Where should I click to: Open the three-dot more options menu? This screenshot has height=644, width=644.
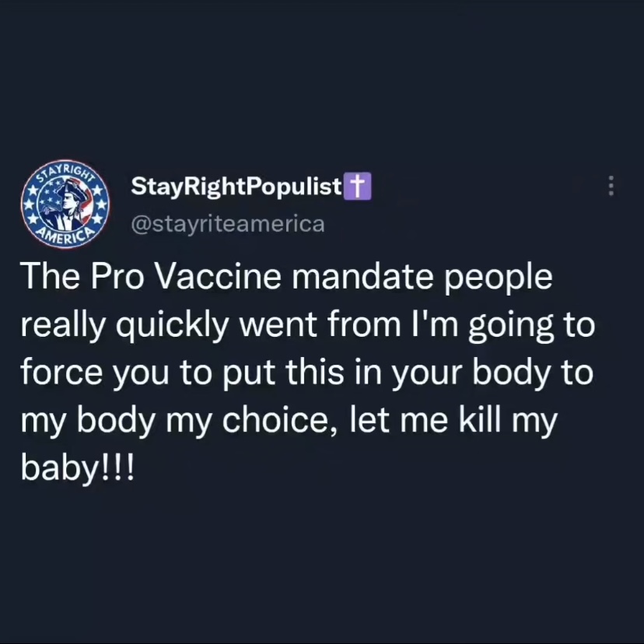point(611,186)
